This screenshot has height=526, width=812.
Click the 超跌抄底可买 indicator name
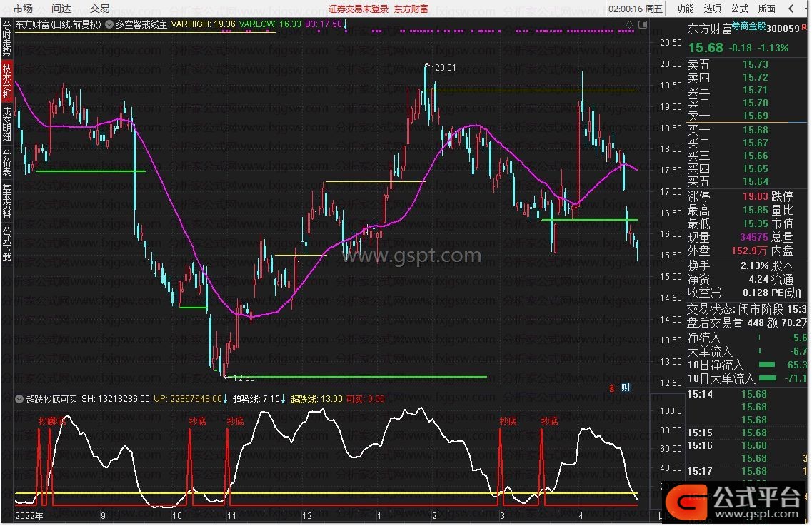click(52, 399)
